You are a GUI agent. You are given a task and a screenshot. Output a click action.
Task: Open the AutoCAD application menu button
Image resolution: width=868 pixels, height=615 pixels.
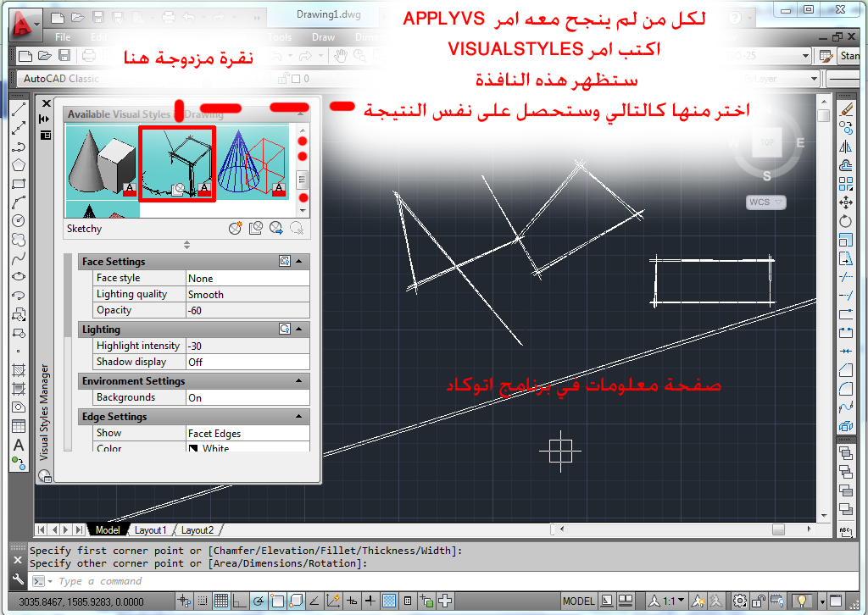click(25, 25)
